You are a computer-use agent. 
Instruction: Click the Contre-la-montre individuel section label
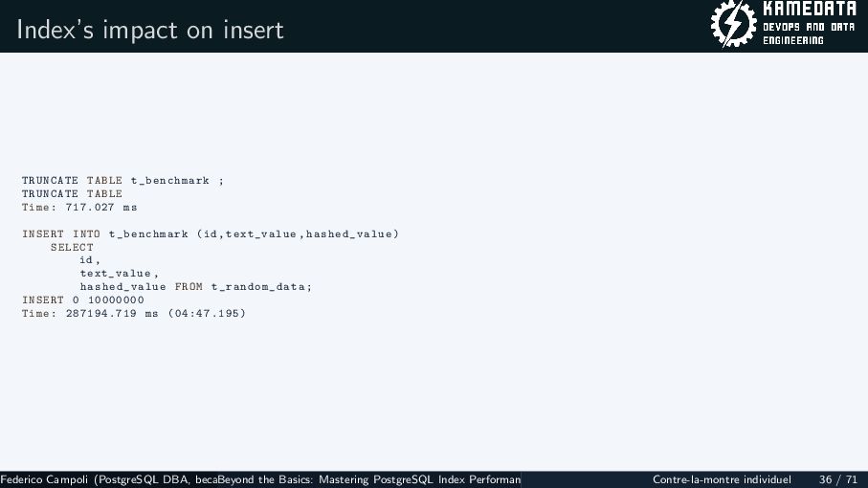(x=722, y=479)
